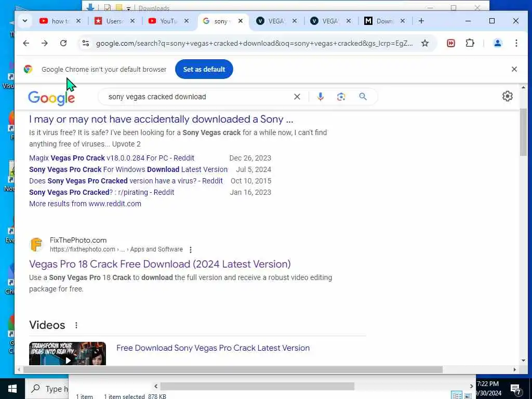The width and height of the screenshot is (532, 399).
Task: Clear the search query with the X
Action: click(x=297, y=97)
